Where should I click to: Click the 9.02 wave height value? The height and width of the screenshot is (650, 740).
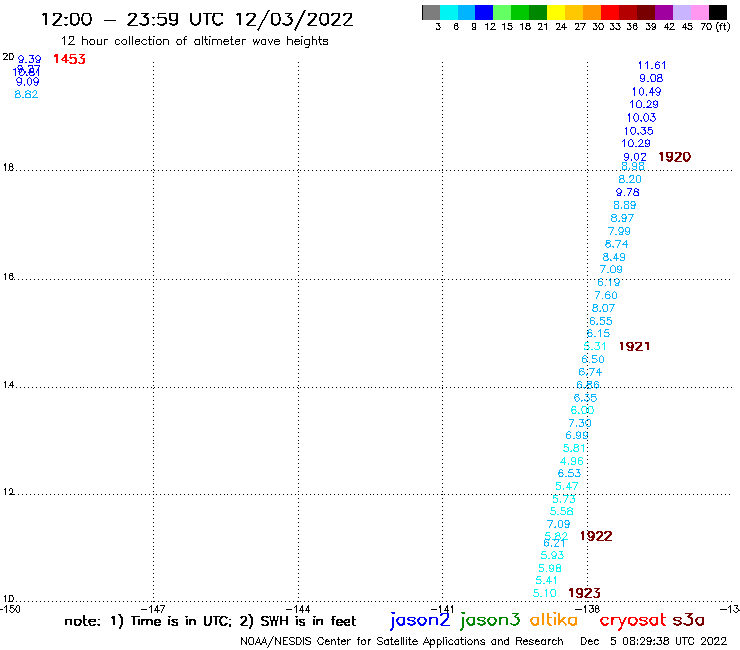[635, 157]
